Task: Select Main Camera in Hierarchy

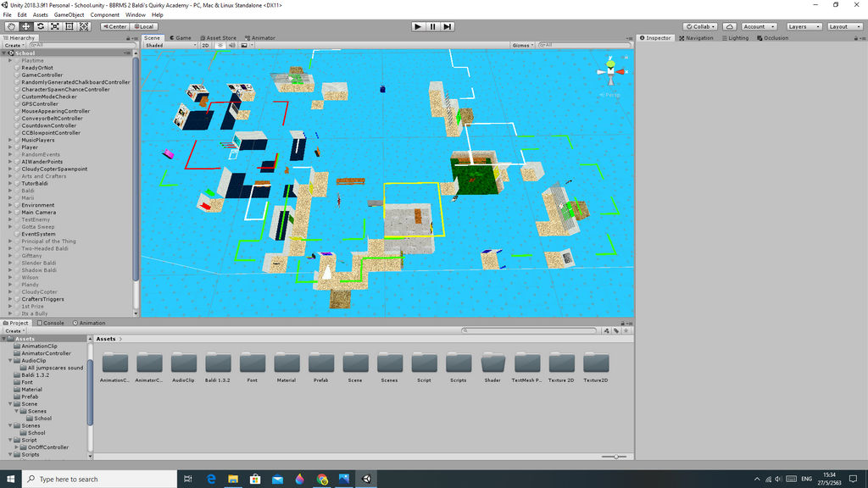Action: [39, 213]
